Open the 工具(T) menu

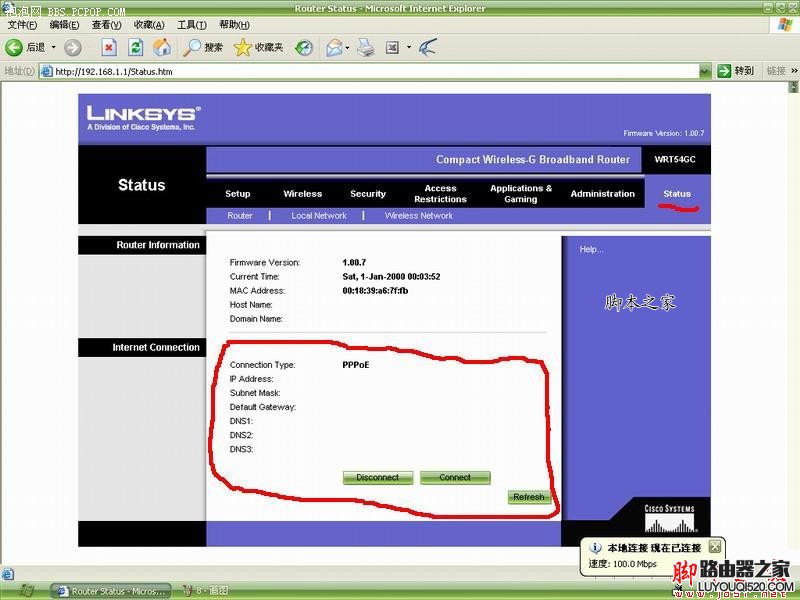[x=191, y=24]
